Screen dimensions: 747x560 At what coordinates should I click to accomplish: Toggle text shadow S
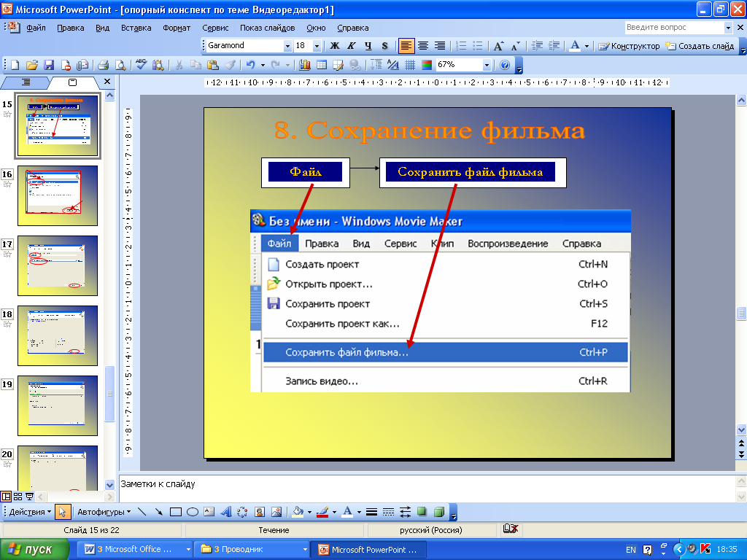pyautogui.click(x=385, y=46)
